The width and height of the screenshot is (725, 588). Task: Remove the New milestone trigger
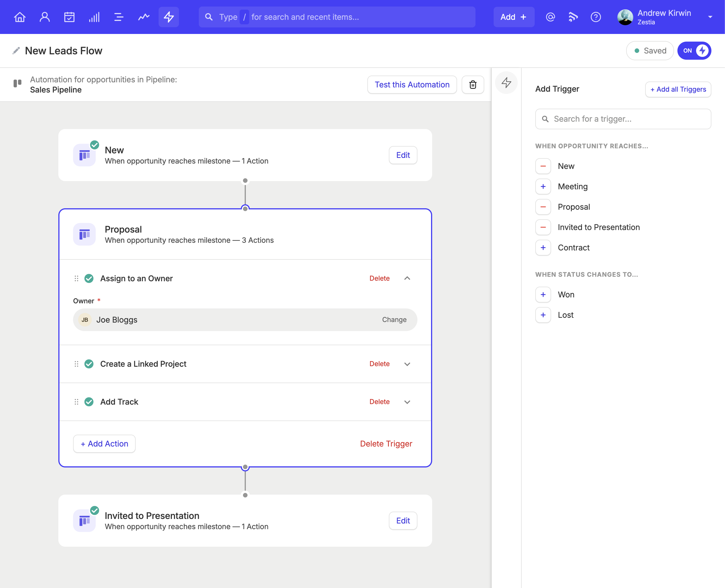tap(543, 166)
